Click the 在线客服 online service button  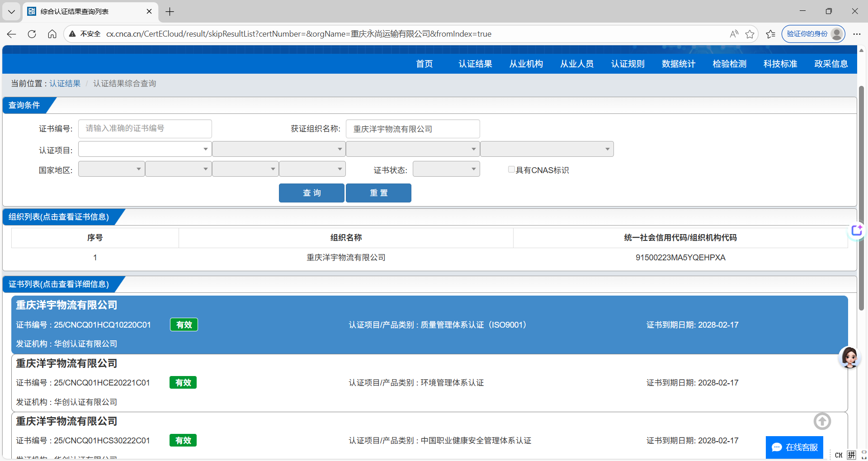coord(794,447)
